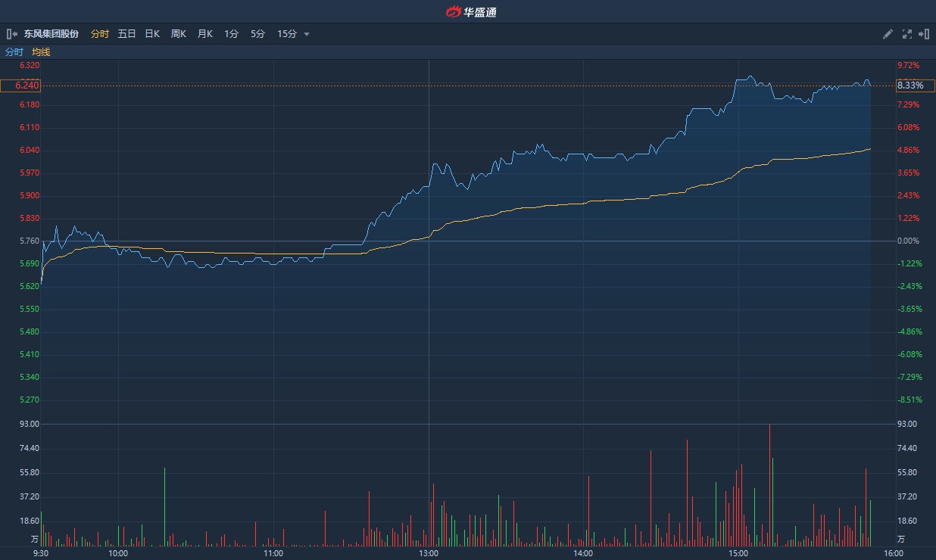Select the 15分 interval

click(287, 34)
